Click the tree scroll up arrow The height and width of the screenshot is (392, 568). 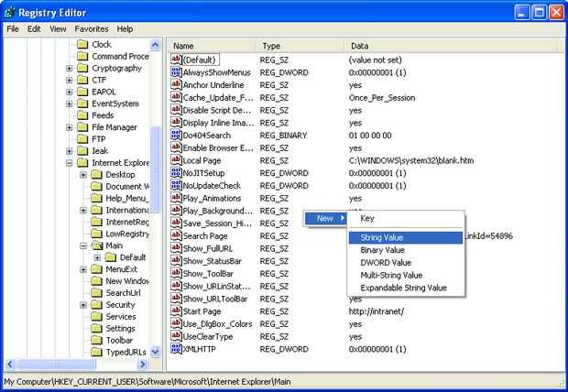(x=155, y=45)
